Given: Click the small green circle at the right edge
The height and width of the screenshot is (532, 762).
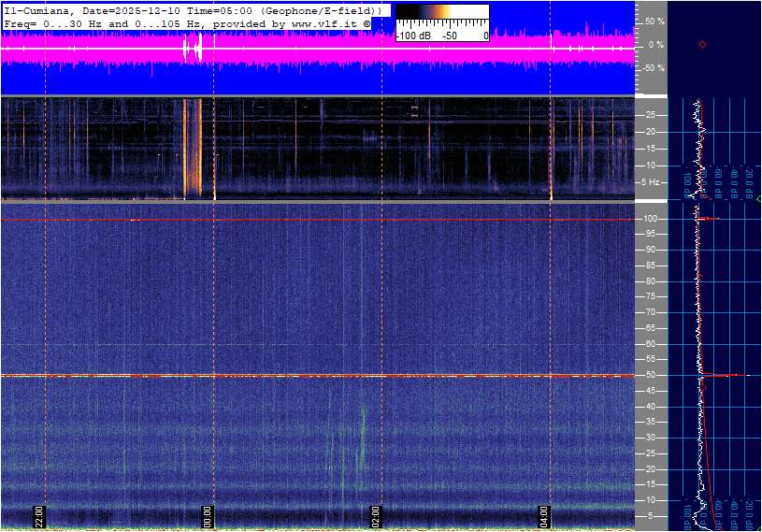Looking at the screenshot, I should (759, 199).
